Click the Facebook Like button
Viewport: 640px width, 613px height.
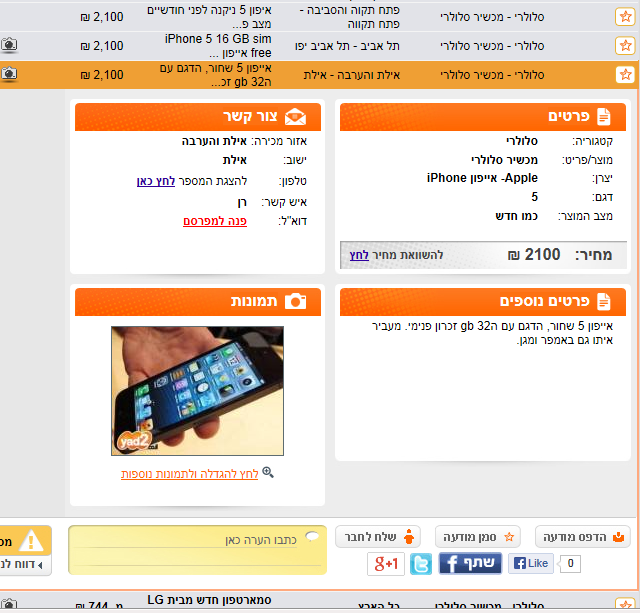click(x=530, y=564)
